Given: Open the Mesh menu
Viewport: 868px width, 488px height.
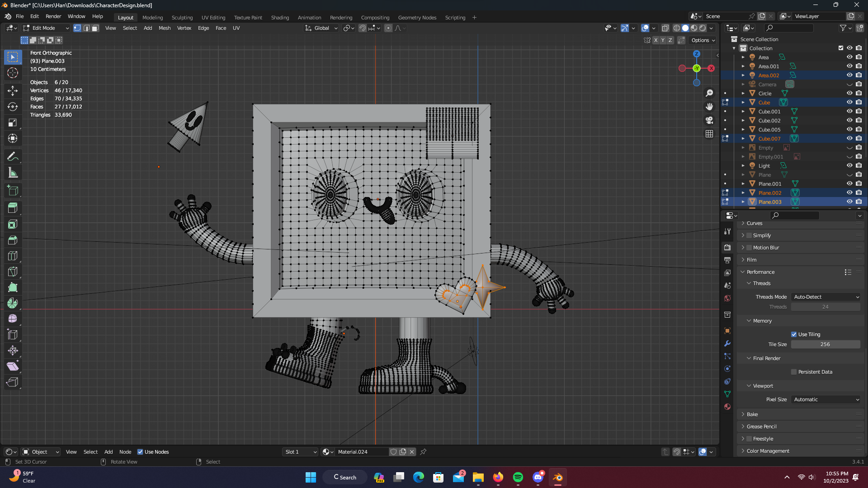Looking at the screenshot, I should (x=165, y=28).
